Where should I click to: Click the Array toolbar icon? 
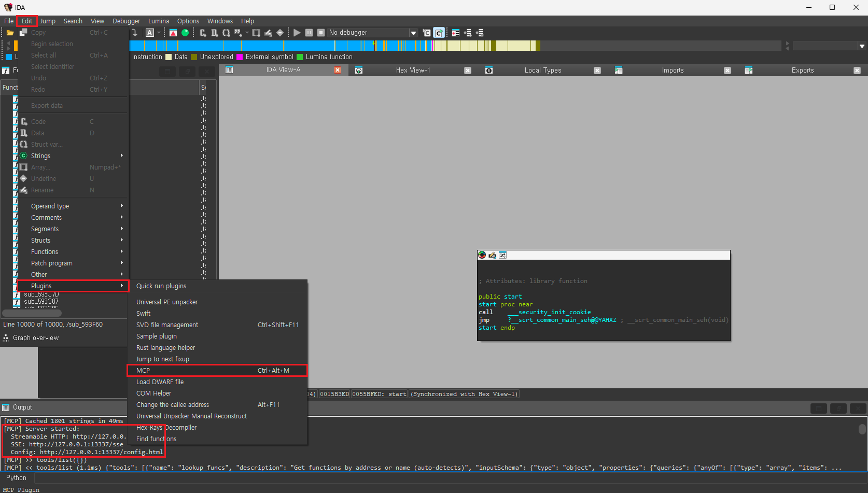pyautogui.click(x=256, y=33)
